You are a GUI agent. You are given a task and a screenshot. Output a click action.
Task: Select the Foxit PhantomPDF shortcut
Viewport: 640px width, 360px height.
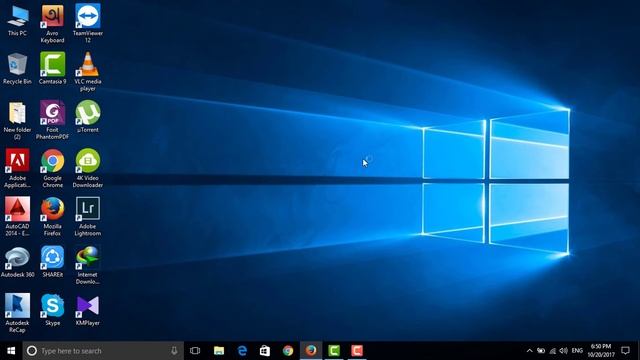tap(52, 121)
